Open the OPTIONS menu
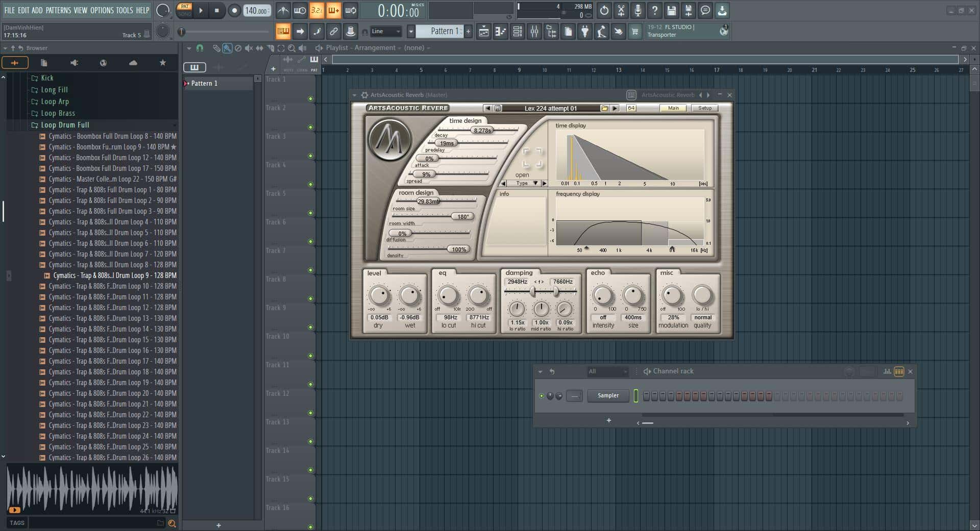980x531 pixels. (x=102, y=10)
